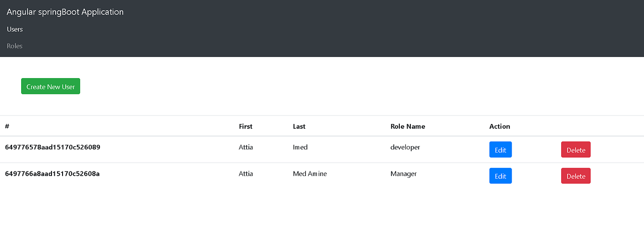Delete the Manager user Med Amine
This screenshot has height=251, width=644.
(575, 176)
